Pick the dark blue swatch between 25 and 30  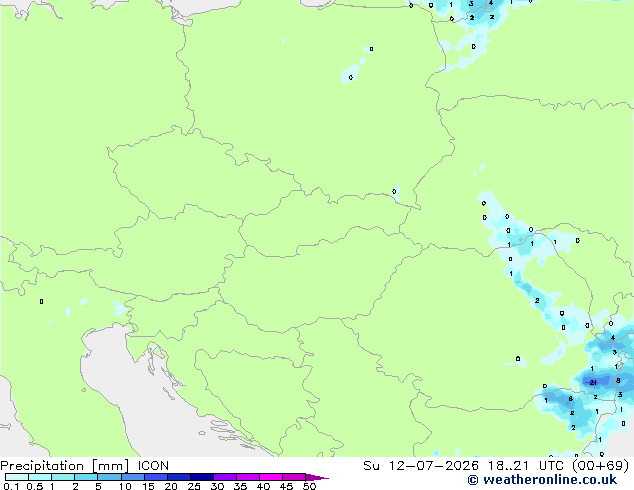pos(202,477)
